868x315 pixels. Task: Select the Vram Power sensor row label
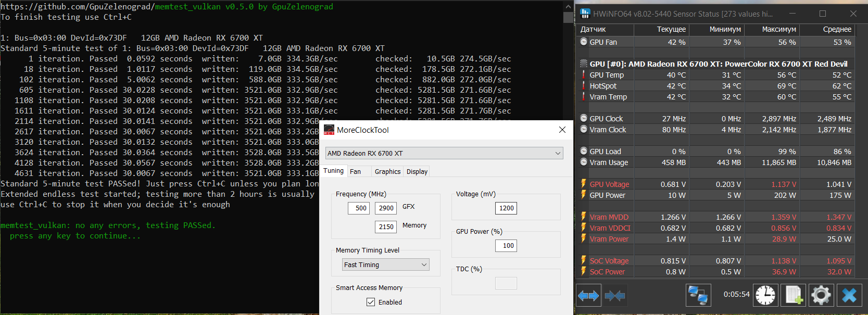tap(609, 238)
